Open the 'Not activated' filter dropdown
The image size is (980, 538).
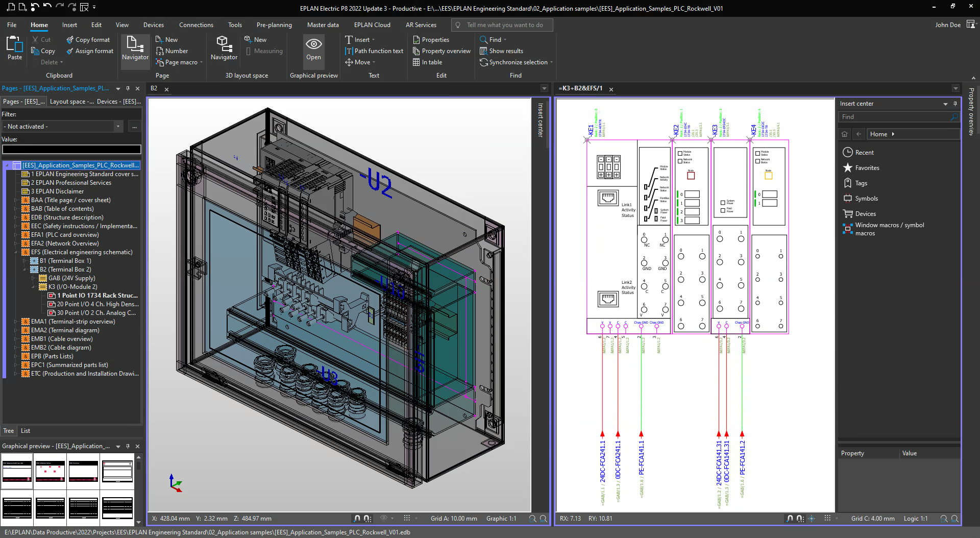(x=118, y=127)
